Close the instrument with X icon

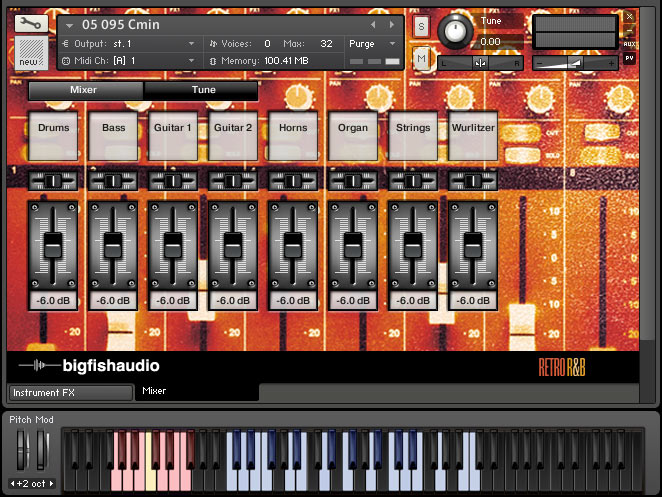click(x=629, y=16)
